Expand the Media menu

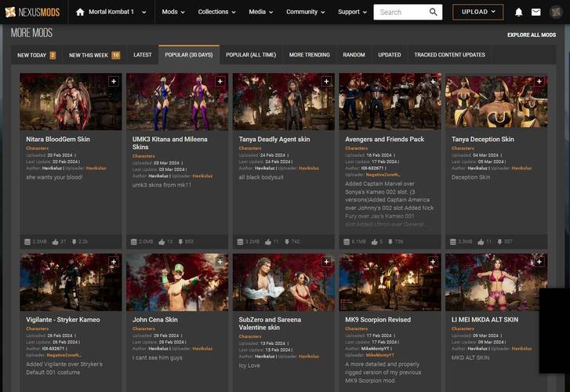(260, 12)
